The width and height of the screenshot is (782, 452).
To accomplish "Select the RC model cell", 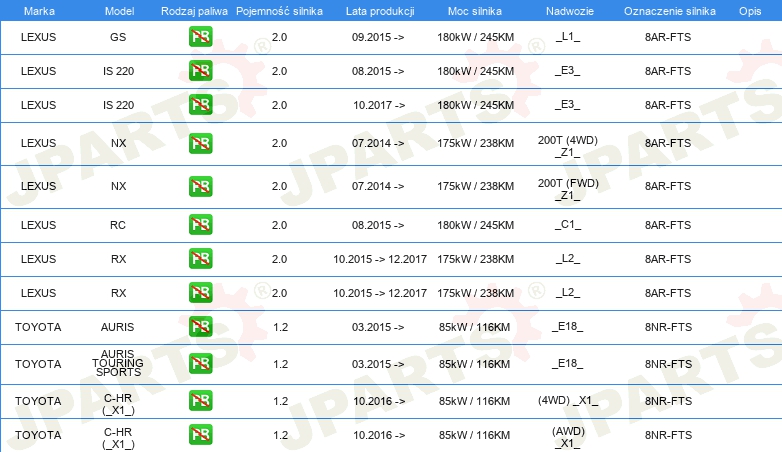I will pos(118,225).
